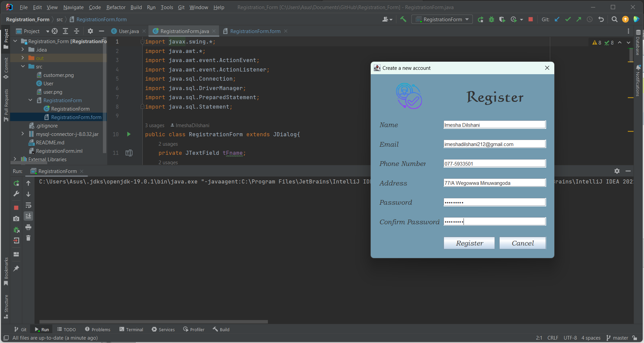644x343 pixels.
Task: Click the Register button in dialog
Action: (469, 243)
